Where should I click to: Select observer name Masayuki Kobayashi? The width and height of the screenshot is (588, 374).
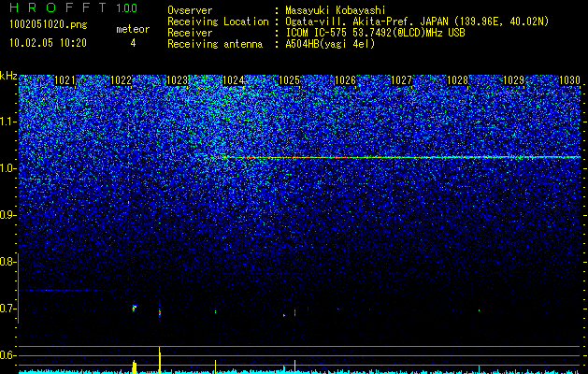(x=336, y=10)
